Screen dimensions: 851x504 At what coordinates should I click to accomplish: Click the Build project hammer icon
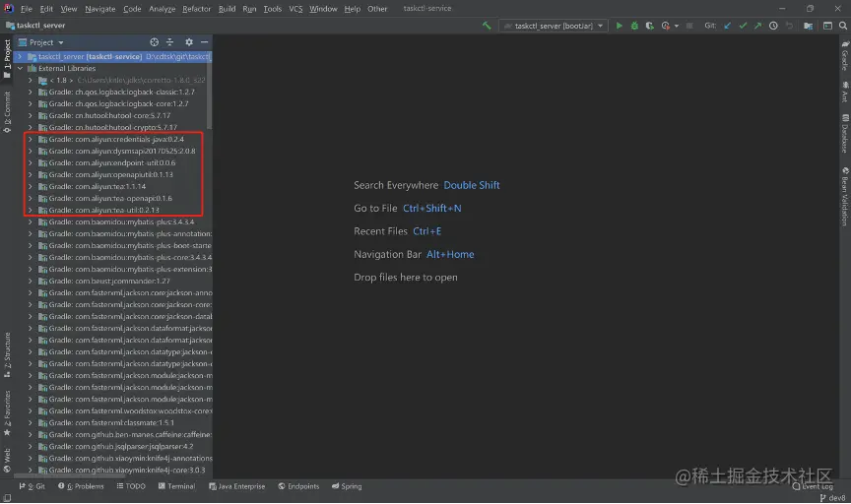[487, 26]
